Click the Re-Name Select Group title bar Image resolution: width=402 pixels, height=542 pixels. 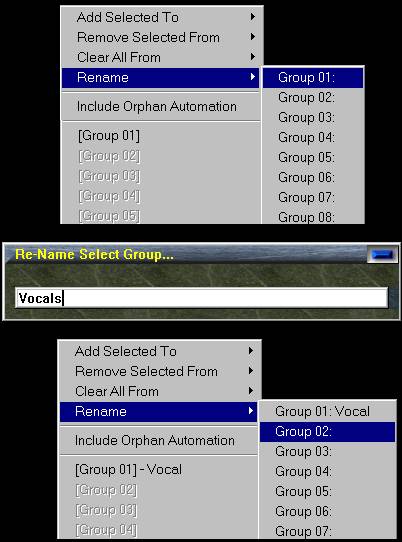tap(187, 255)
